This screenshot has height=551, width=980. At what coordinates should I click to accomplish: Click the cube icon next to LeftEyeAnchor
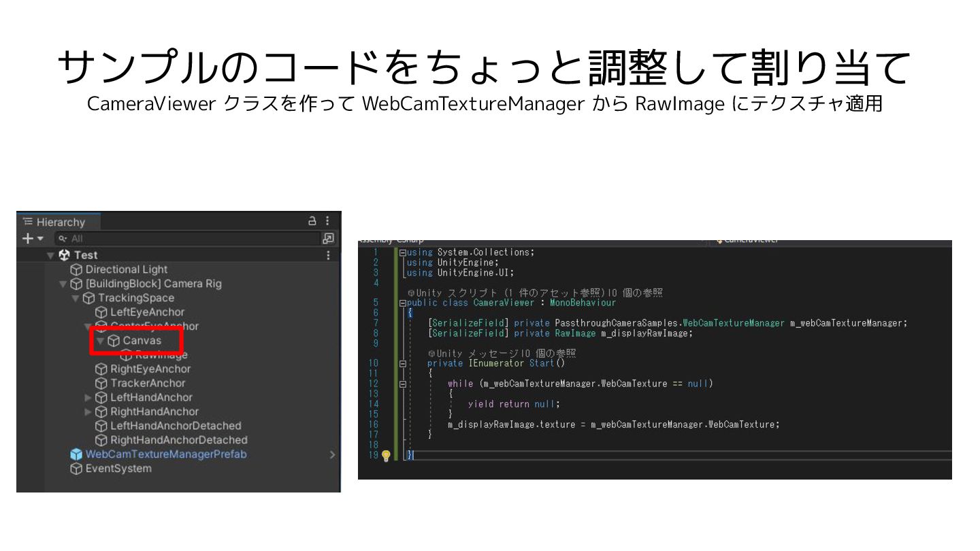pyautogui.click(x=101, y=312)
